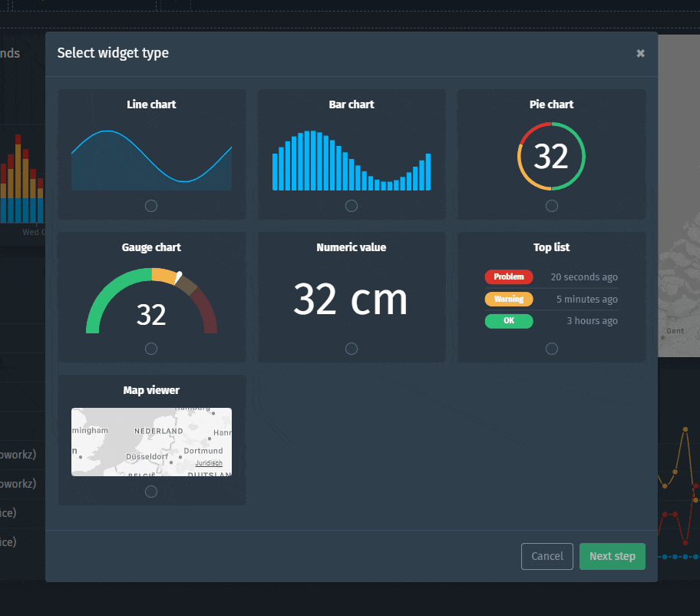Select the Numeric value radio button

(351, 348)
